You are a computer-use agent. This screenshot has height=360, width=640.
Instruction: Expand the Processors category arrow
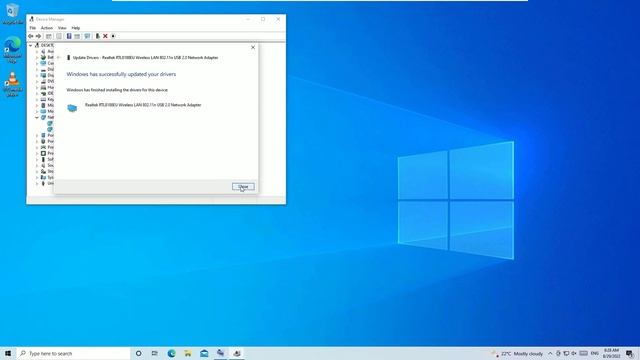[x=37, y=153]
